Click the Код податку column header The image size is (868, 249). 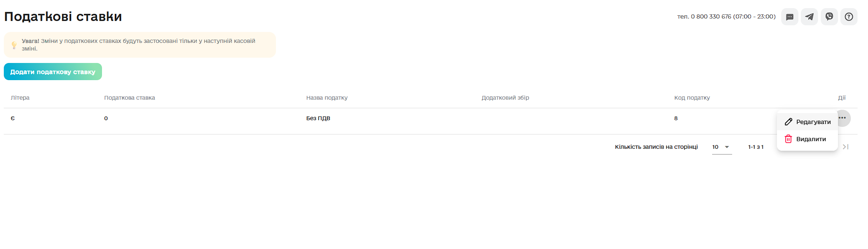click(692, 98)
